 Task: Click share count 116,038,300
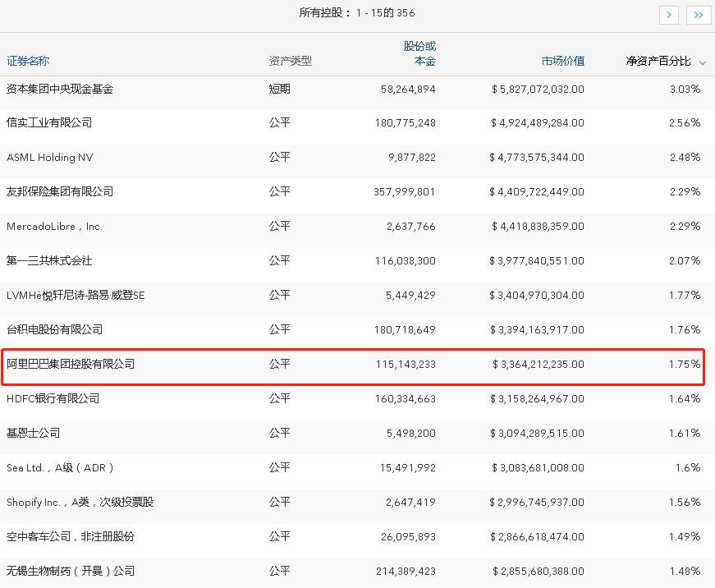point(405,260)
